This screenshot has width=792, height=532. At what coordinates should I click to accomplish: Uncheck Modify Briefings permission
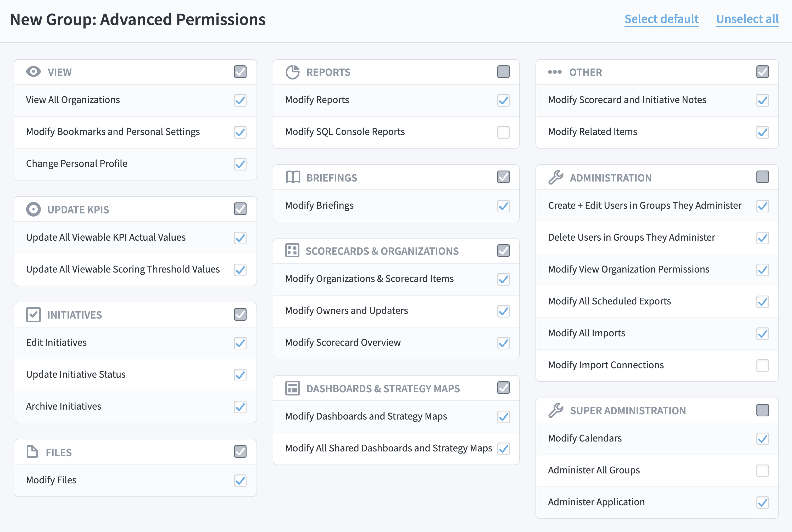tap(504, 206)
